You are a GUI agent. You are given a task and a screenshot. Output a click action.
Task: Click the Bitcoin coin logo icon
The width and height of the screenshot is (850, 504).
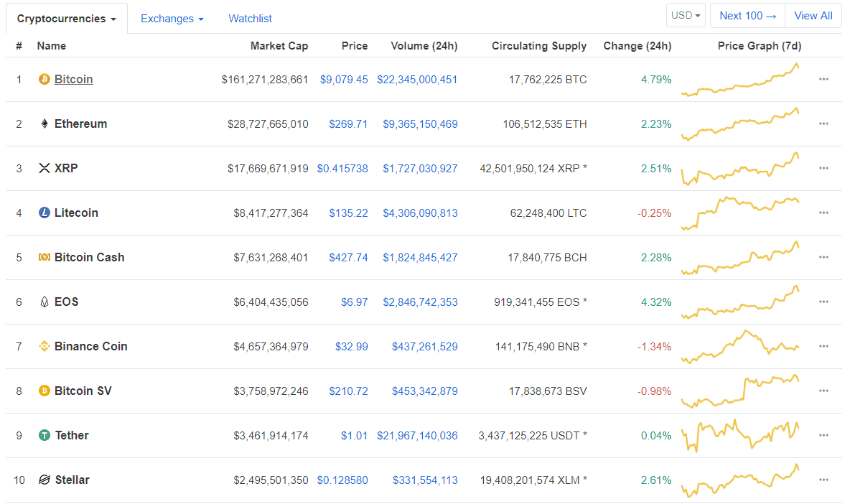[44, 80]
